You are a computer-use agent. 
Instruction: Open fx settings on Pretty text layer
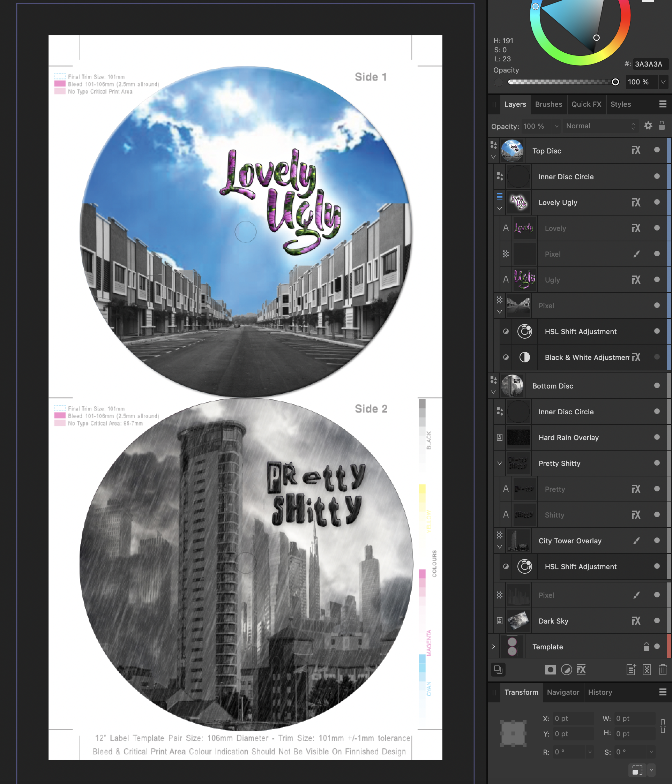pyautogui.click(x=636, y=489)
